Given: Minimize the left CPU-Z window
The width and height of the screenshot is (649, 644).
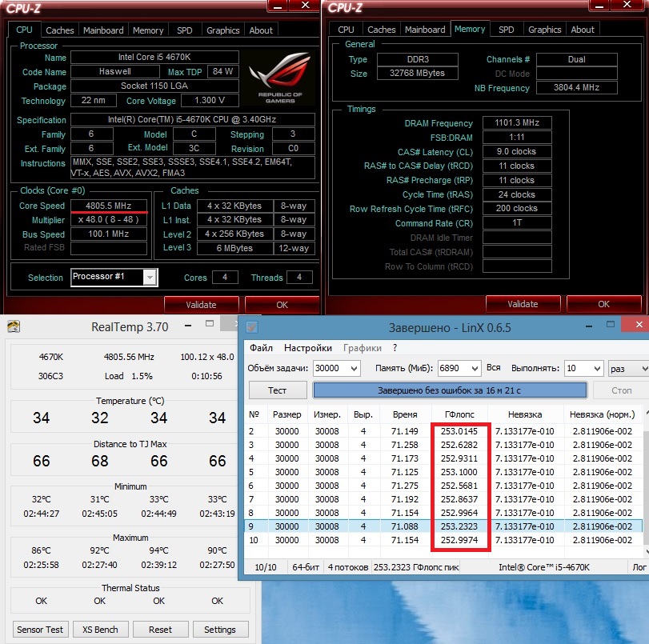Looking at the screenshot, I should click(x=278, y=6).
